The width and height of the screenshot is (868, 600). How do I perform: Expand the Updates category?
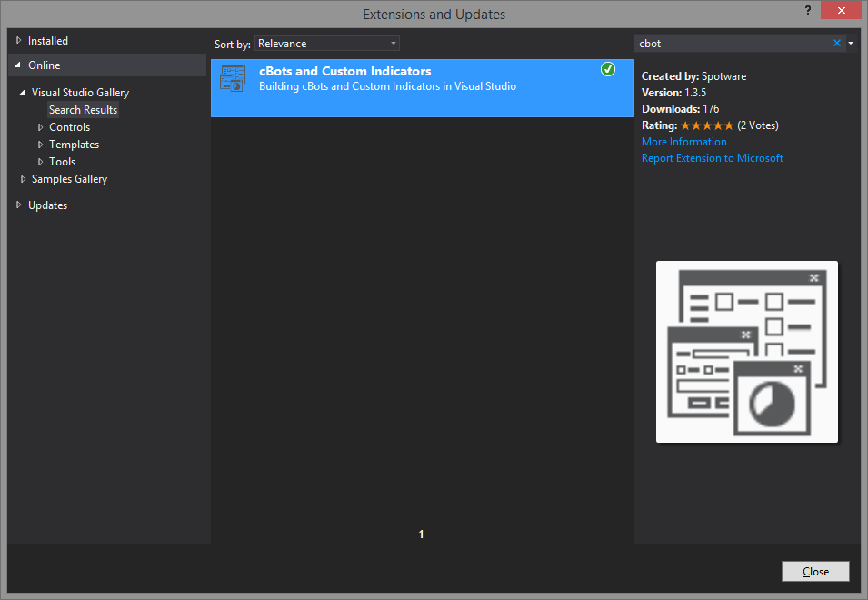[18, 205]
